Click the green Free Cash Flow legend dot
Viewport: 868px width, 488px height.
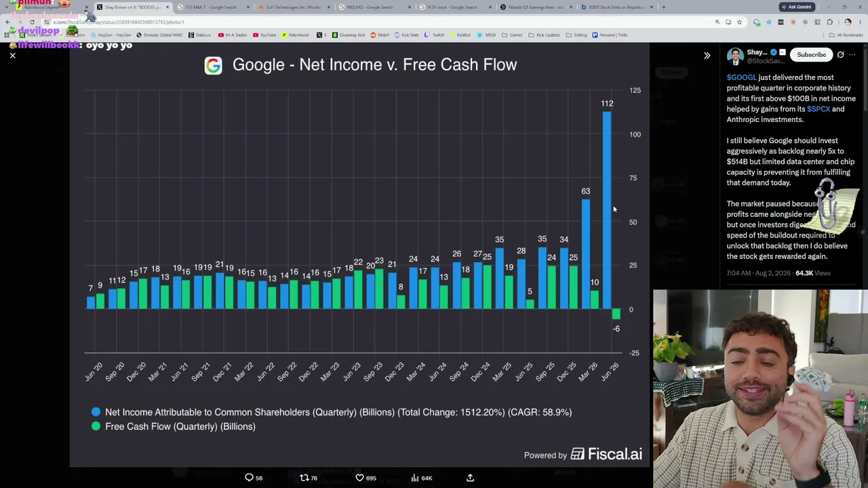(x=96, y=426)
